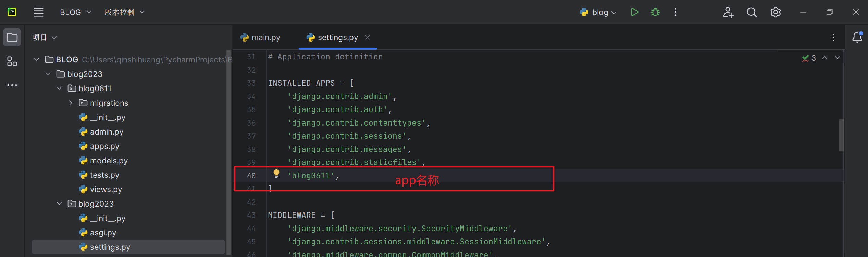868x257 pixels.
Task: Switch to the main.py tab
Action: (x=260, y=37)
